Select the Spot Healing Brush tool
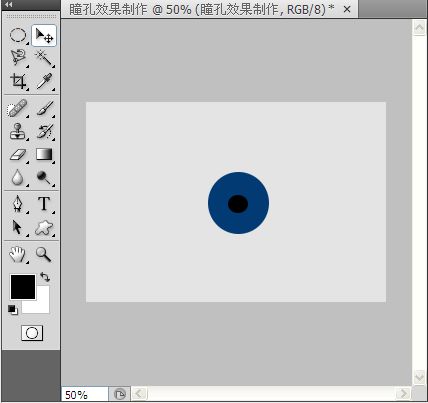Viewport: 428px width, 403px height. (17, 108)
